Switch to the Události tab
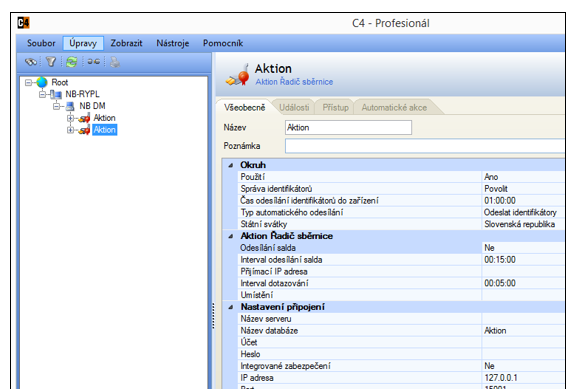This screenshot has width=572, height=389. (x=294, y=107)
